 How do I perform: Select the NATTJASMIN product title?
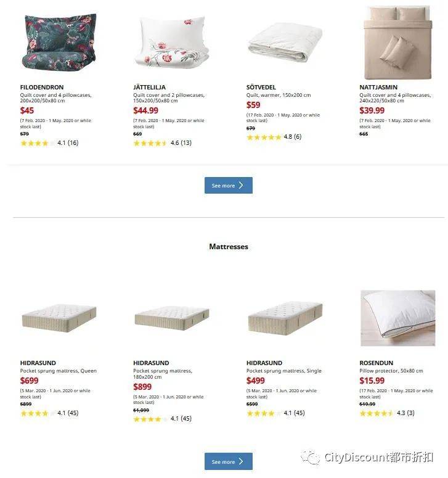point(378,87)
